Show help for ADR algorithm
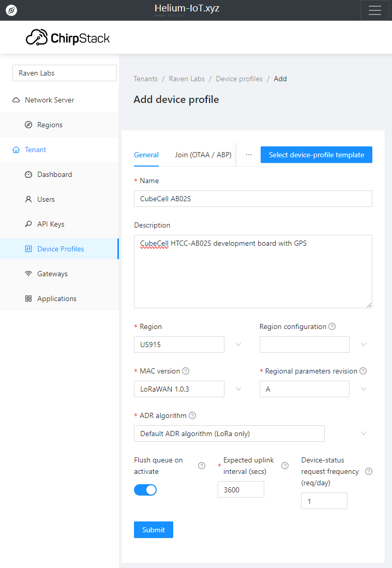Screen dimensions: 392x568 tap(192, 415)
